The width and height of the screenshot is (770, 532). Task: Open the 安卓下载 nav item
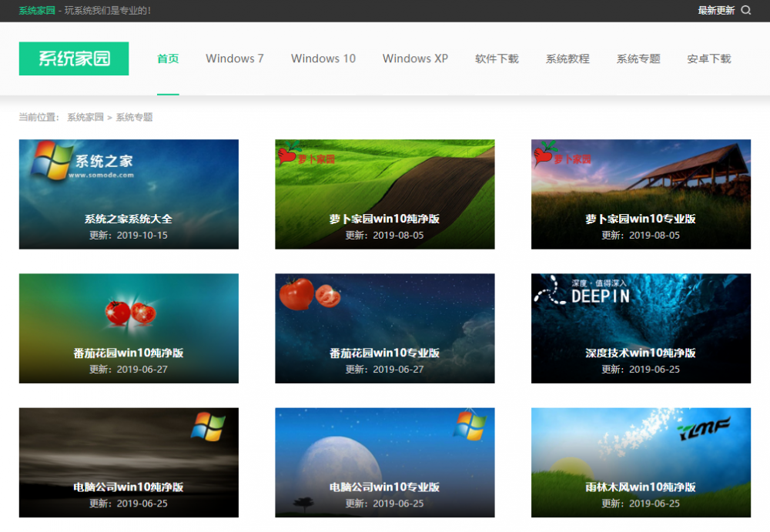pyautogui.click(x=709, y=59)
